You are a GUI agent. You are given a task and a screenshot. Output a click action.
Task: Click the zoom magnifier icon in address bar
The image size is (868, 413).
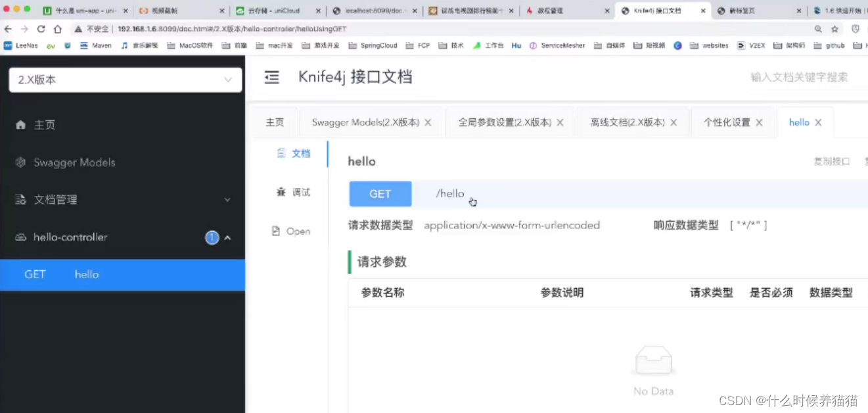click(x=818, y=29)
